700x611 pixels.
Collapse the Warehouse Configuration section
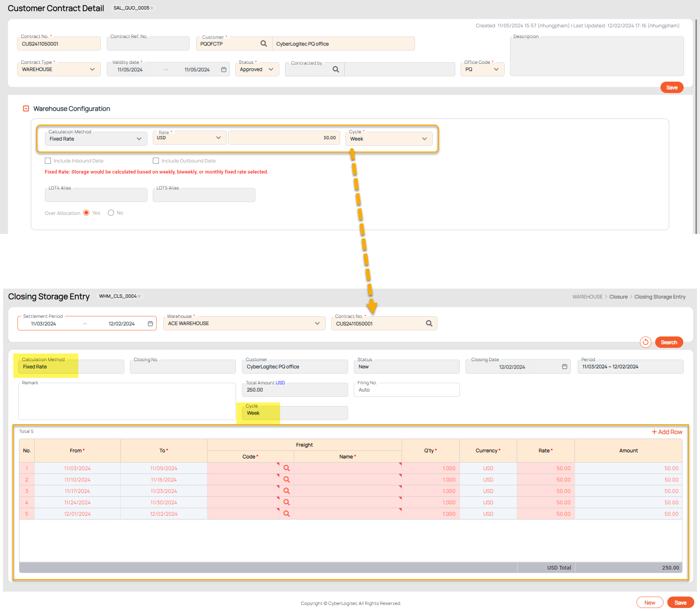26,109
